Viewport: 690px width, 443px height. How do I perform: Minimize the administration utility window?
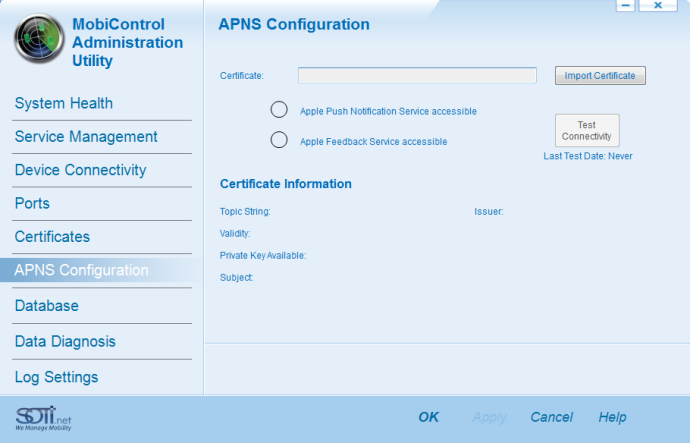[x=625, y=5]
